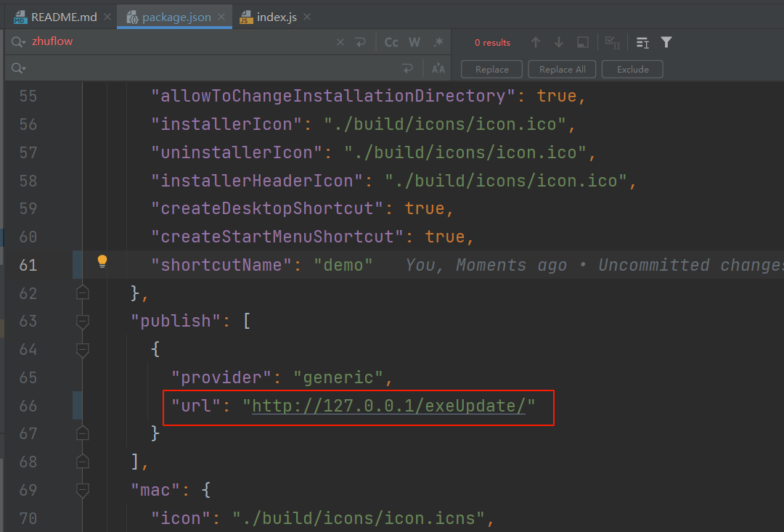Click the filter search results icon

(666, 43)
